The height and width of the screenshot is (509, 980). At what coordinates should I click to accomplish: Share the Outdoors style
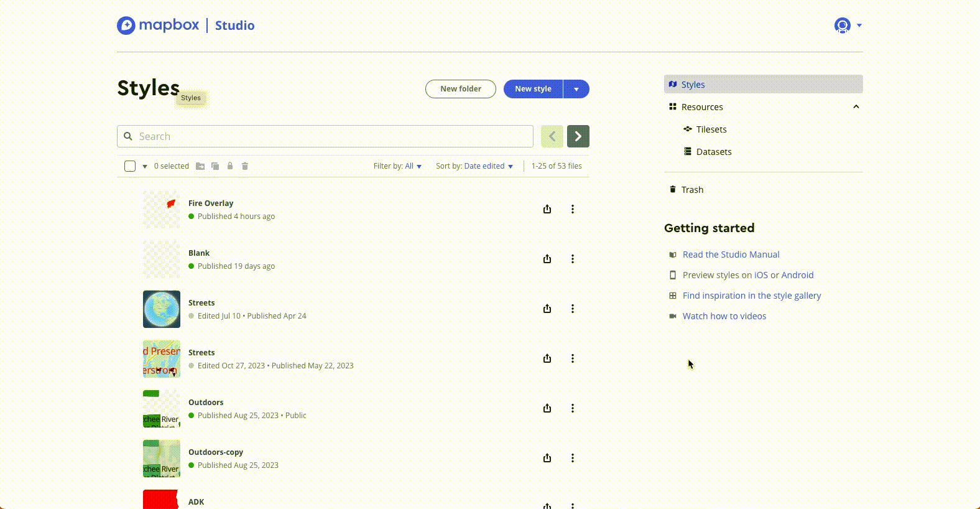point(547,408)
